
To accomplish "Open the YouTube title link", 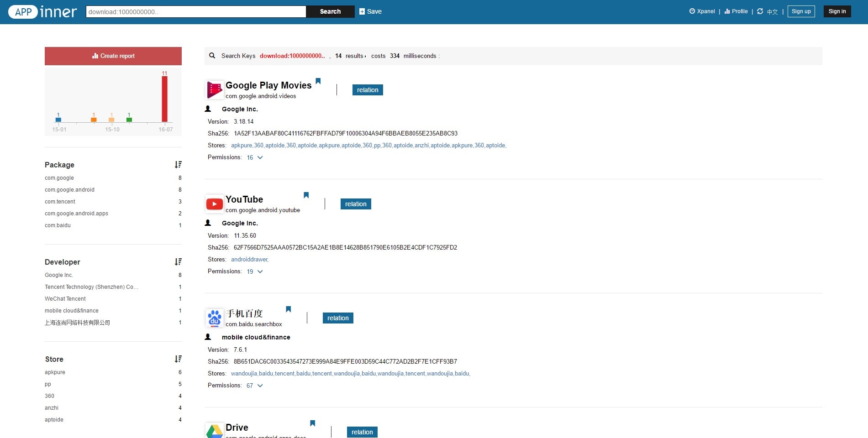I will point(244,199).
